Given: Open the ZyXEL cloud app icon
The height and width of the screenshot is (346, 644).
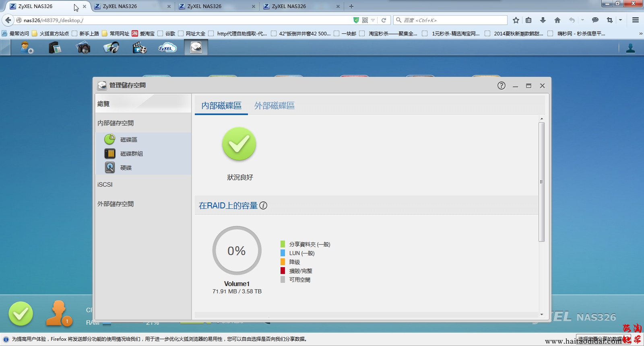Looking at the screenshot, I should tap(167, 48).
